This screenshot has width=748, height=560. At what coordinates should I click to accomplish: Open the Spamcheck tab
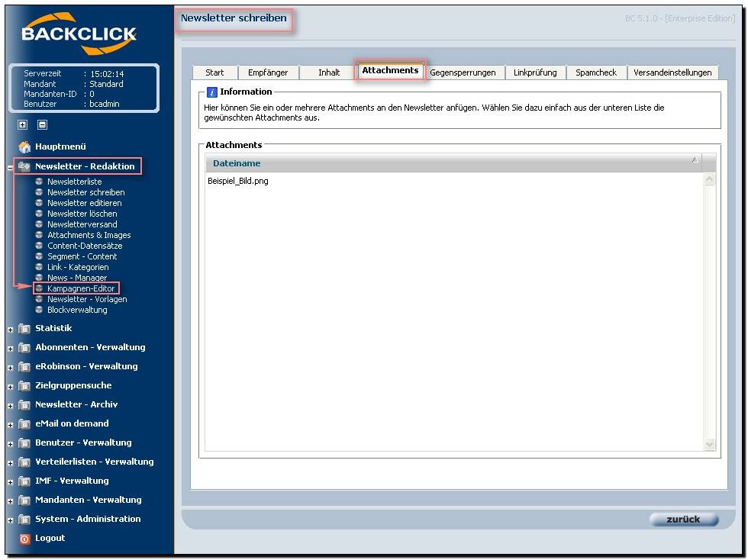(596, 72)
